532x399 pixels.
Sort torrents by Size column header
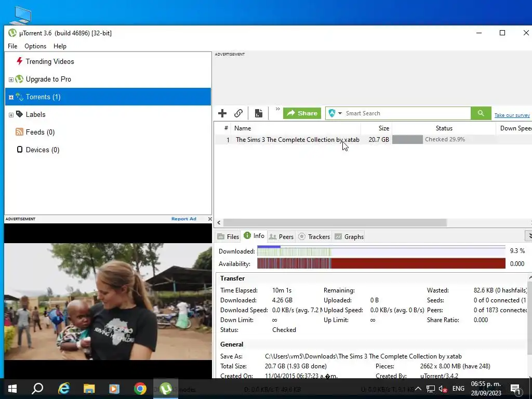tap(377, 128)
